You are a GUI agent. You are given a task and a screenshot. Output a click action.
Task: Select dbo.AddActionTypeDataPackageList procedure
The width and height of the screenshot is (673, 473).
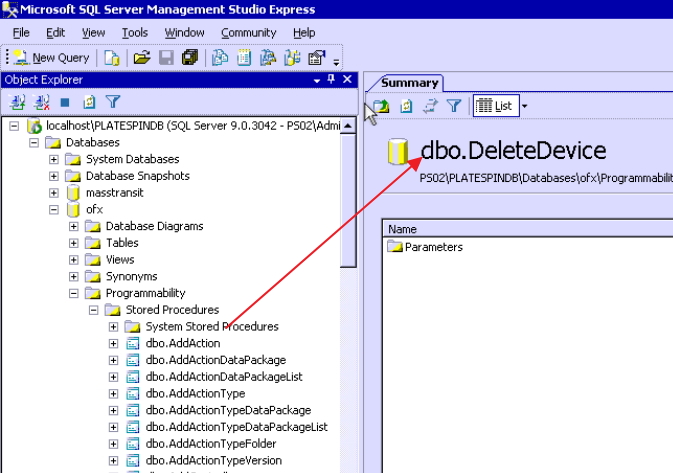(x=236, y=427)
